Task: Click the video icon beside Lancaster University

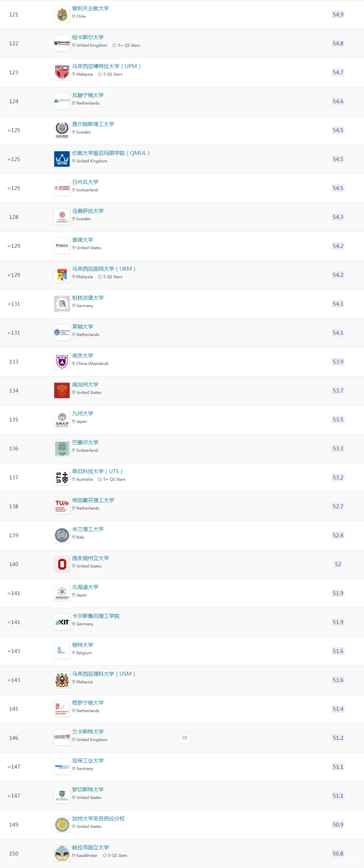Action: 184,737
